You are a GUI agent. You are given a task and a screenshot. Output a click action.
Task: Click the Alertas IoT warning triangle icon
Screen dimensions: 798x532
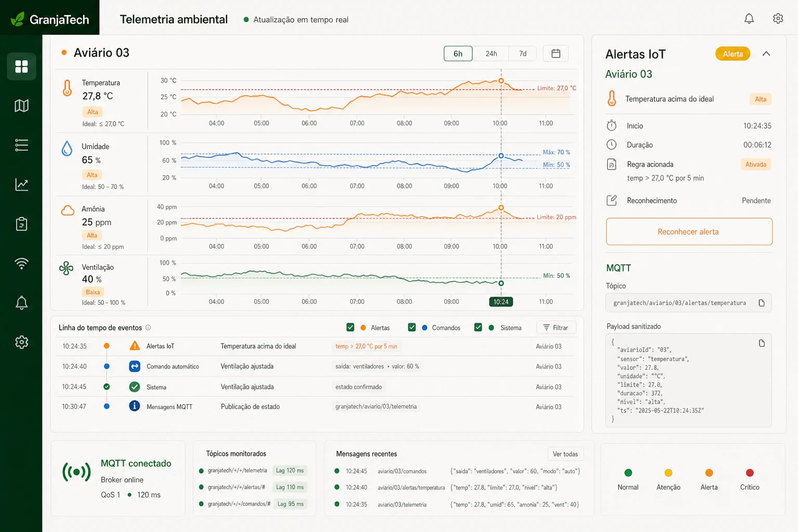click(135, 346)
